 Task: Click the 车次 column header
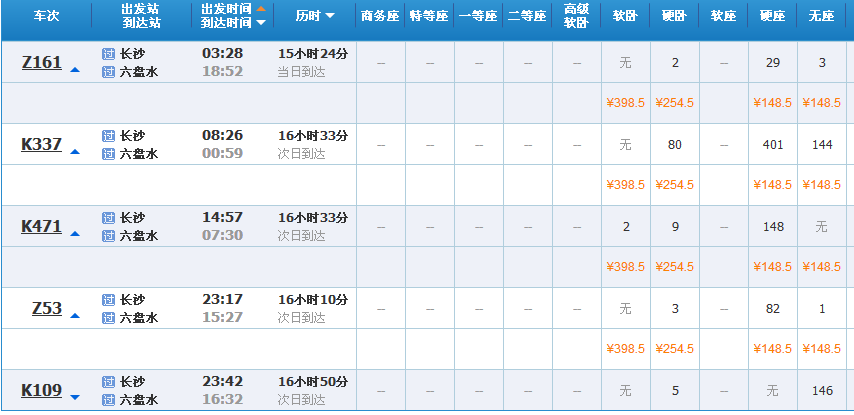pyautogui.click(x=46, y=16)
